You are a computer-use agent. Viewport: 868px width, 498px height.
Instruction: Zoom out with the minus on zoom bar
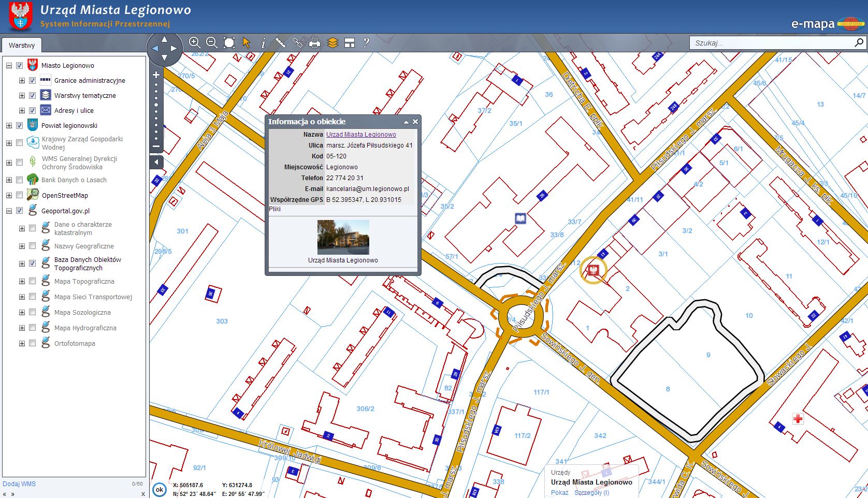pyautogui.click(x=156, y=147)
